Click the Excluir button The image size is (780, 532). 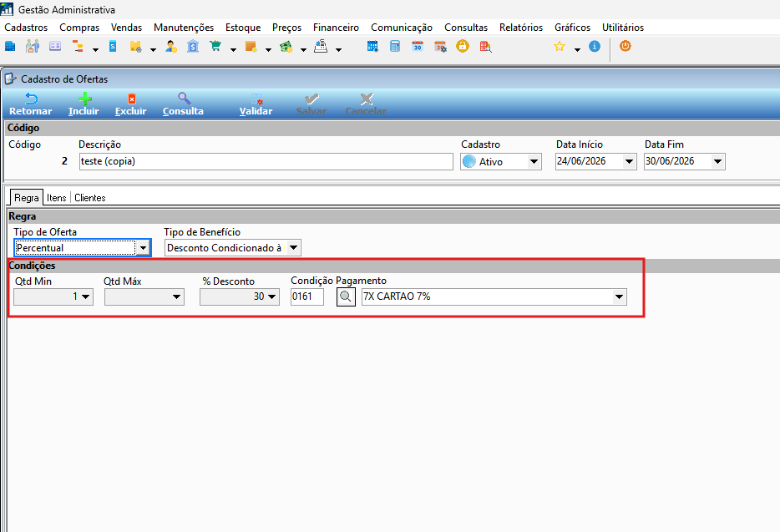131,104
